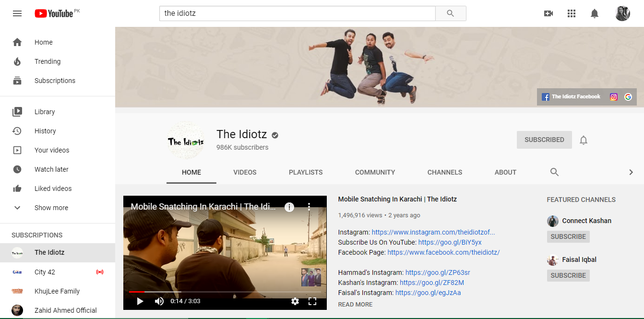The height and width of the screenshot is (319, 644).
Task: Open the Connect Kashan channel name
Action: point(586,221)
